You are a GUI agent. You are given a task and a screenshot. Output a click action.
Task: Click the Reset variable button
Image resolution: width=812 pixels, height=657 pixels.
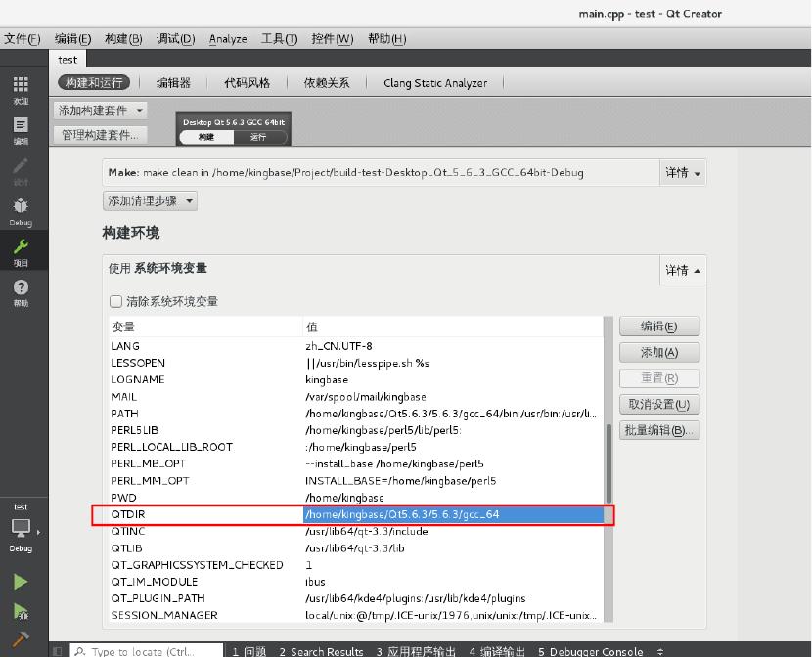(659, 378)
